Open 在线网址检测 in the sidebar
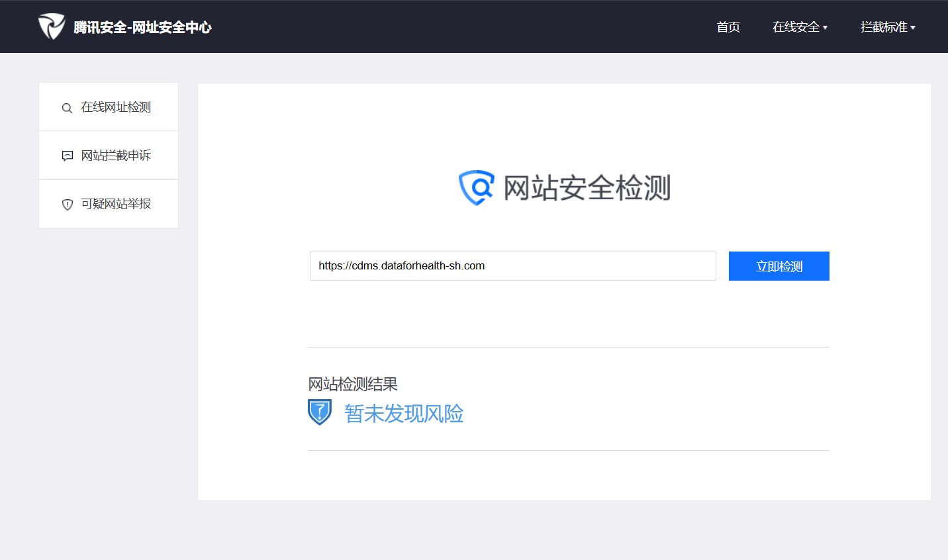Viewport: 948px width, 560px height. tap(109, 107)
